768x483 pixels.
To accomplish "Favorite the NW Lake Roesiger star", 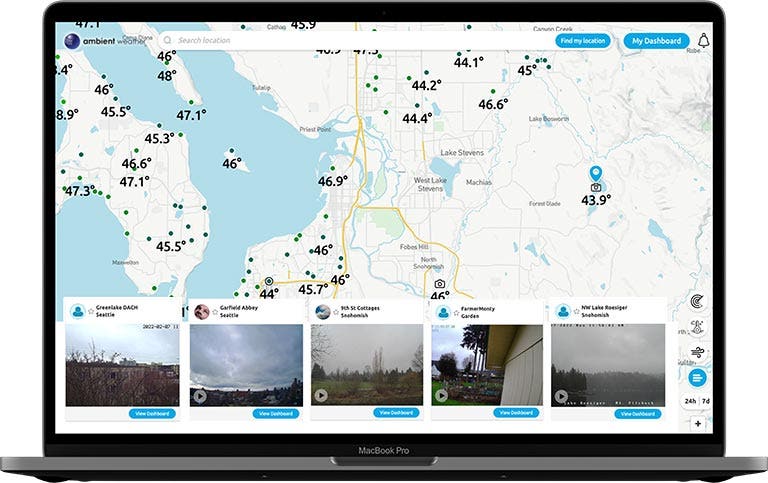I will pos(577,312).
